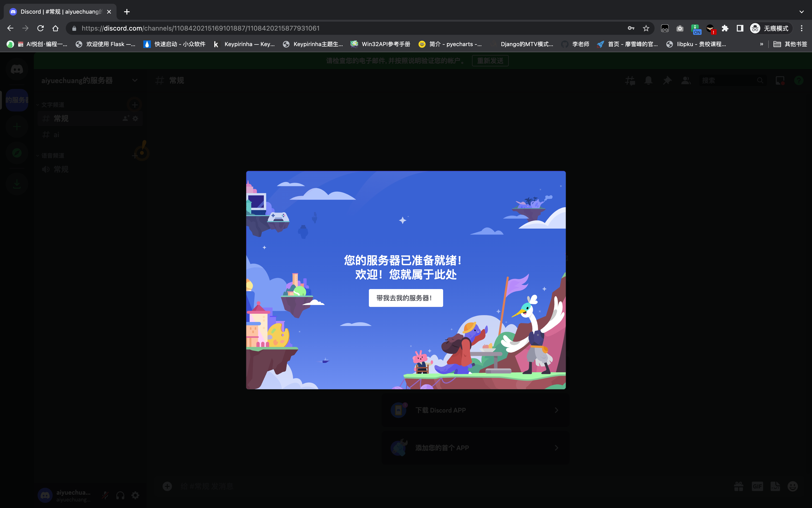Toggle microphone mute in user panel
812x508 pixels.
[x=105, y=495]
